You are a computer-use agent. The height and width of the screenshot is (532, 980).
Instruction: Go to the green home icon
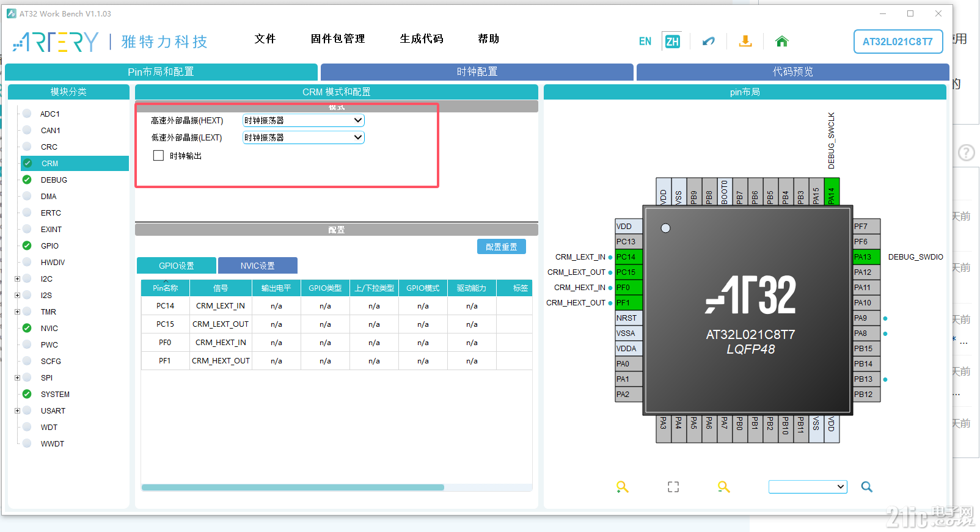[782, 42]
